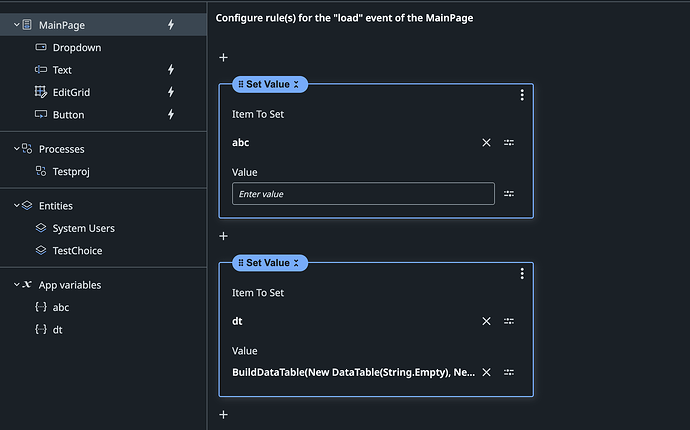
Task: Click the lightning event icon beside MainPage
Action: click(x=170, y=24)
